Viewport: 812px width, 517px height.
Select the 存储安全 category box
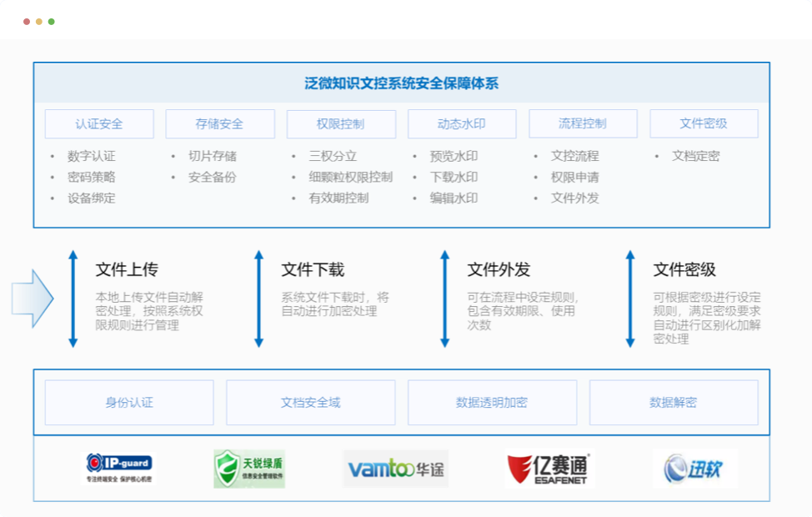[x=220, y=124]
